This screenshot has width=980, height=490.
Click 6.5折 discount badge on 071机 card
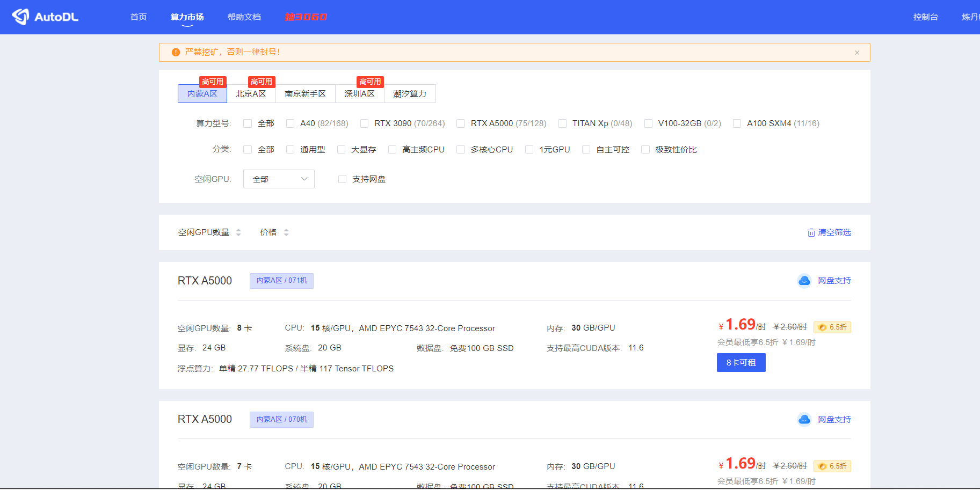[x=832, y=327]
